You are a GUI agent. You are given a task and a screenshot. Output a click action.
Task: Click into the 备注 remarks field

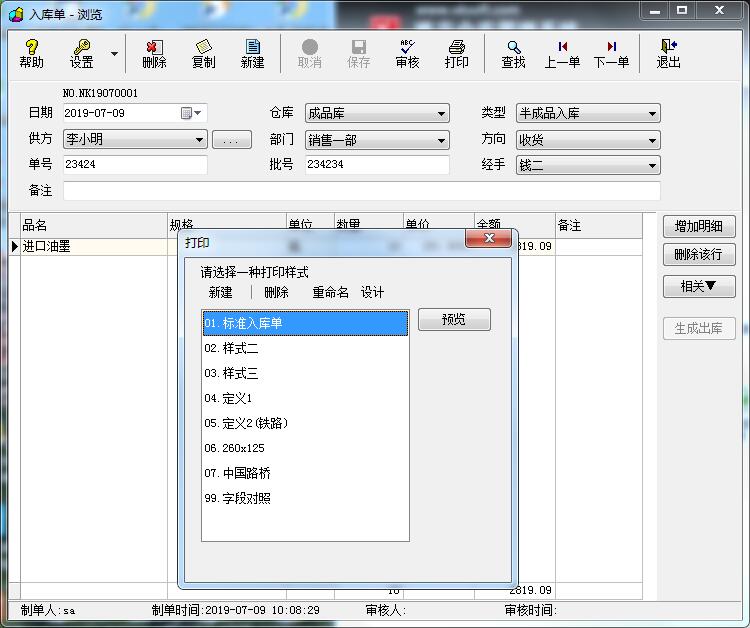(361, 191)
